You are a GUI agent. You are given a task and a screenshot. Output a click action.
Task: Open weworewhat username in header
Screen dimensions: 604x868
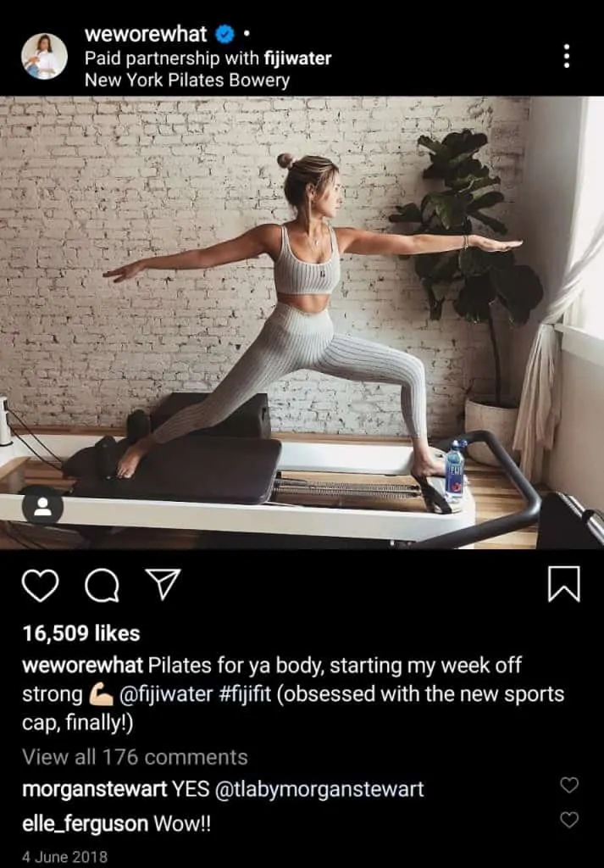(146, 34)
